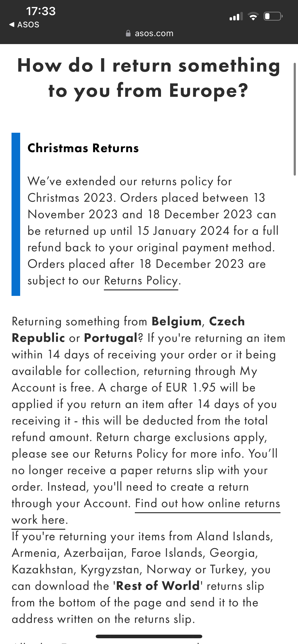Tap the 'ASOS' back label in status bar
The image size is (298, 644).
tap(28, 24)
